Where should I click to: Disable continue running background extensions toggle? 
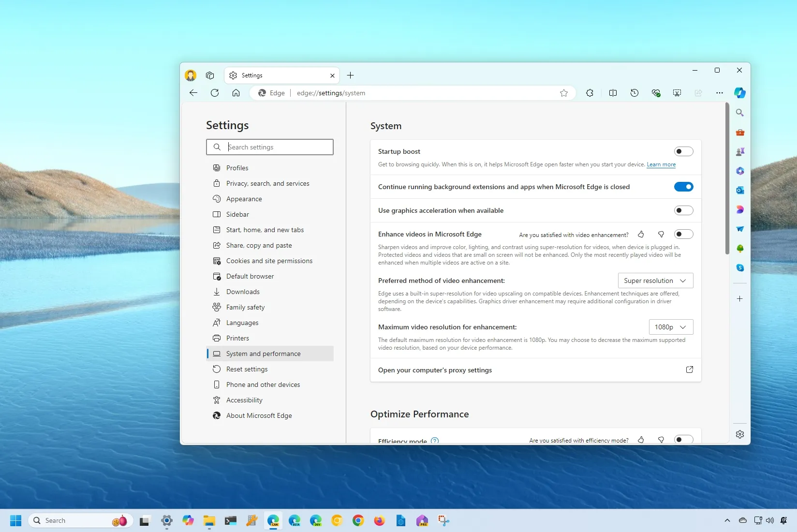pos(683,187)
